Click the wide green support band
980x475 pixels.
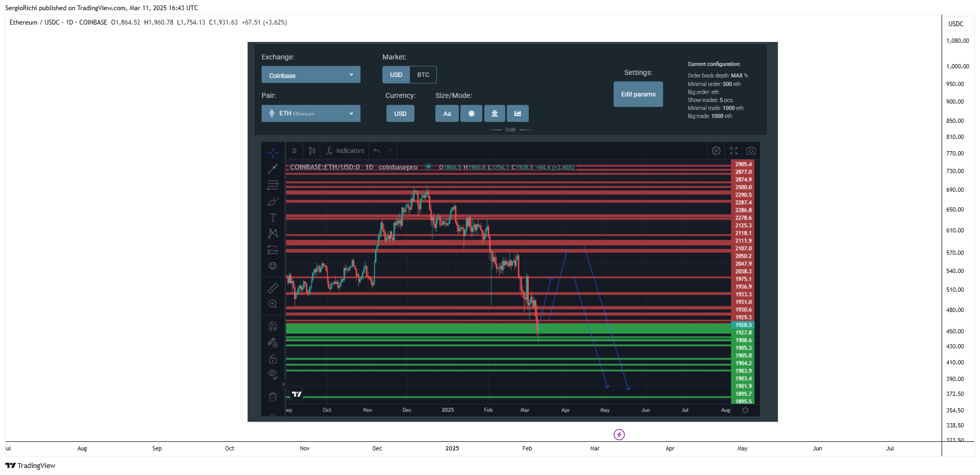click(508, 328)
